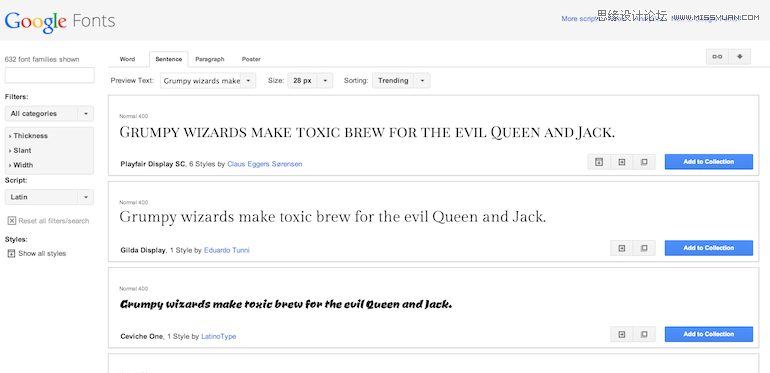Screen dimensions: 770x373
Task: Click the font search input field
Action: point(50,75)
